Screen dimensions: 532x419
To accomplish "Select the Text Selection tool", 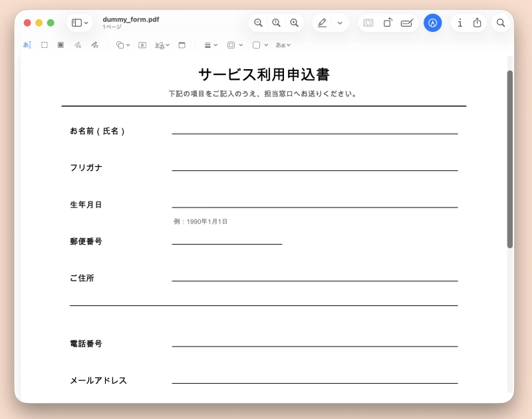I will pyautogui.click(x=27, y=45).
